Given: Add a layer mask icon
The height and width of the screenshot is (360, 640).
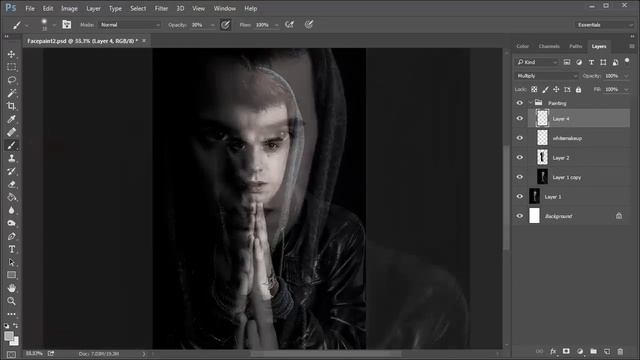Looking at the screenshot, I should [566, 351].
